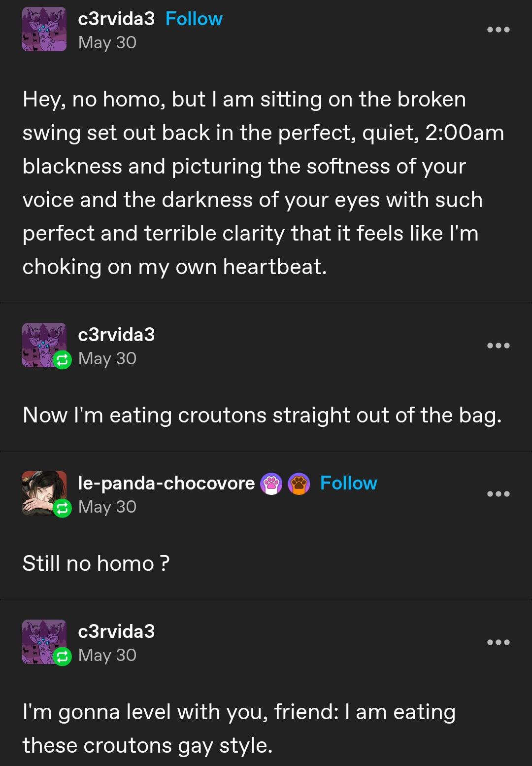Viewport: 532px width, 766px height.
Task: Open le-panda-chocovore's blog via username
Action: click(166, 483)
